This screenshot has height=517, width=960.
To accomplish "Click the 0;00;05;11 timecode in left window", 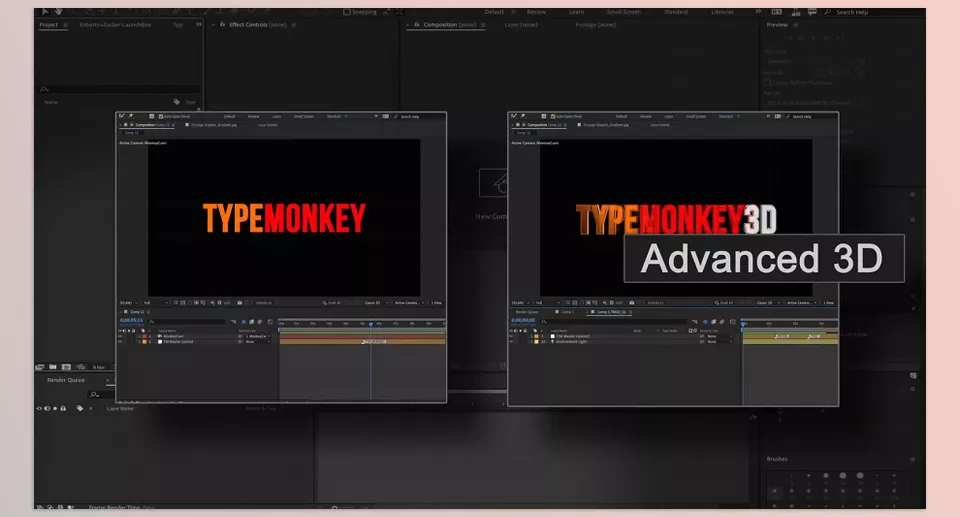I will 131,320.
